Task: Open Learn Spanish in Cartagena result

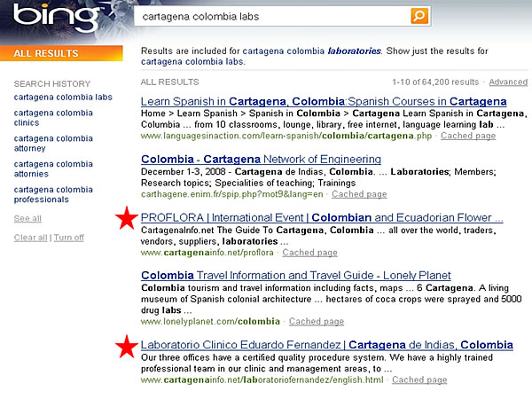Action: 324,101
